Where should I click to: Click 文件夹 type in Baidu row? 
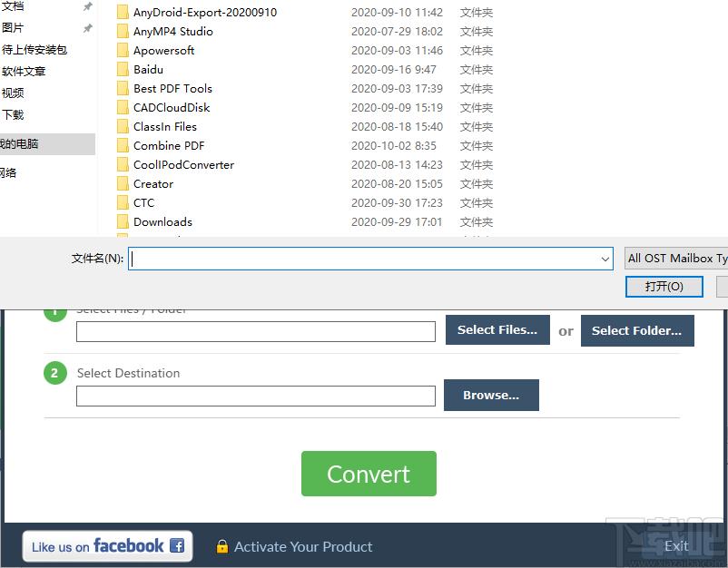coord(477,70)
